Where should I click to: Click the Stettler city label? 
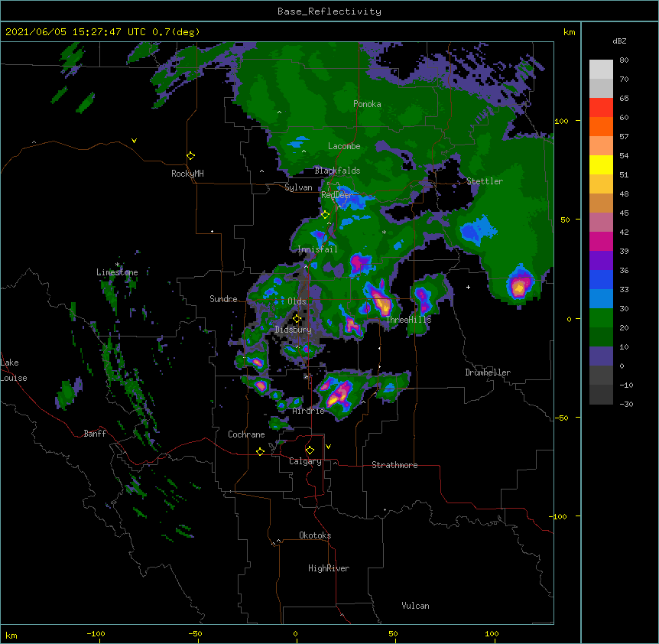point(485,181)
